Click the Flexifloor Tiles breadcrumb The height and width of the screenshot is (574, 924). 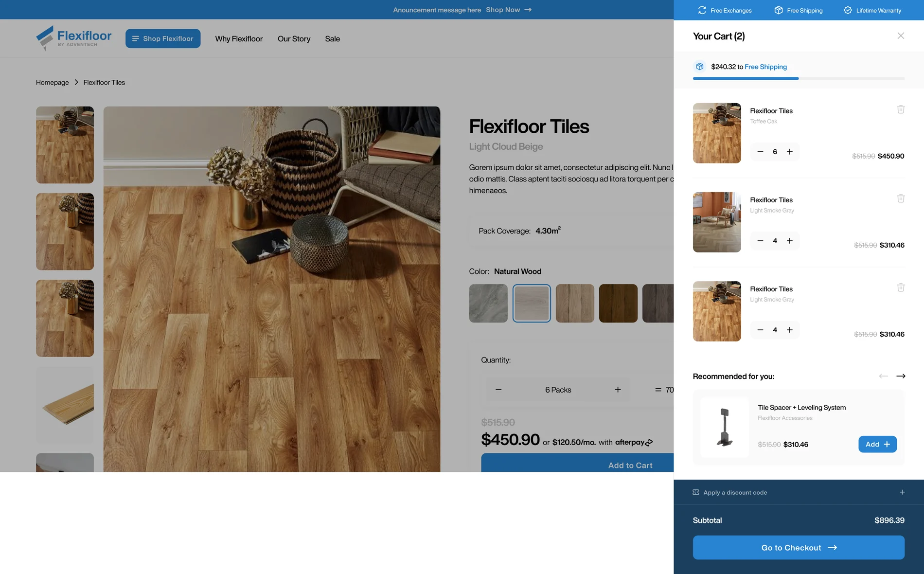[104, 83]
